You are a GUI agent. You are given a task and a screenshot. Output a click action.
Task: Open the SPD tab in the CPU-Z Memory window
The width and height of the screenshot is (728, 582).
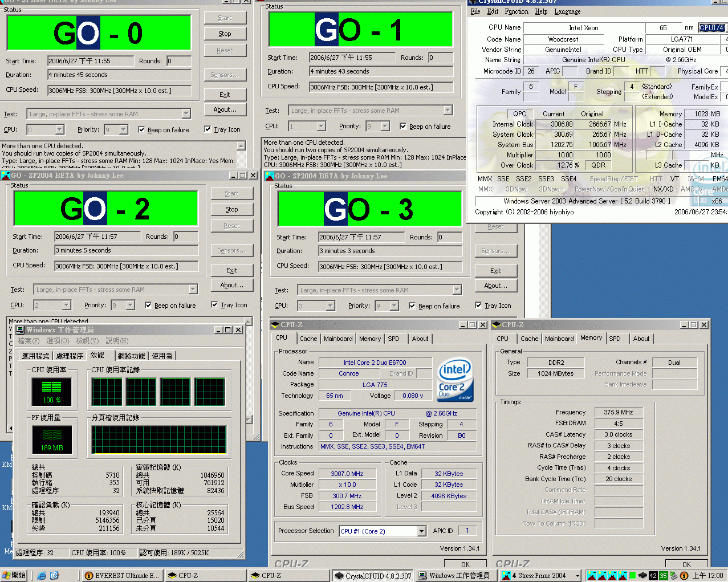click(615, 339)
